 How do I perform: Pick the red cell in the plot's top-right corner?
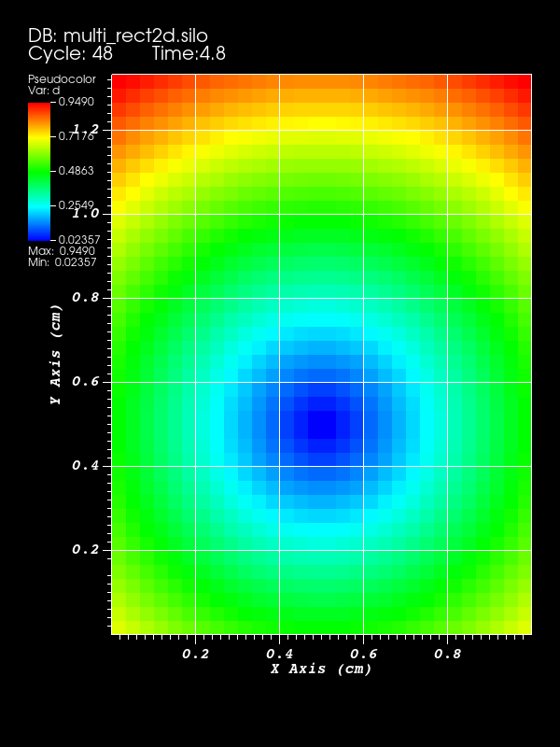point(525,81)
